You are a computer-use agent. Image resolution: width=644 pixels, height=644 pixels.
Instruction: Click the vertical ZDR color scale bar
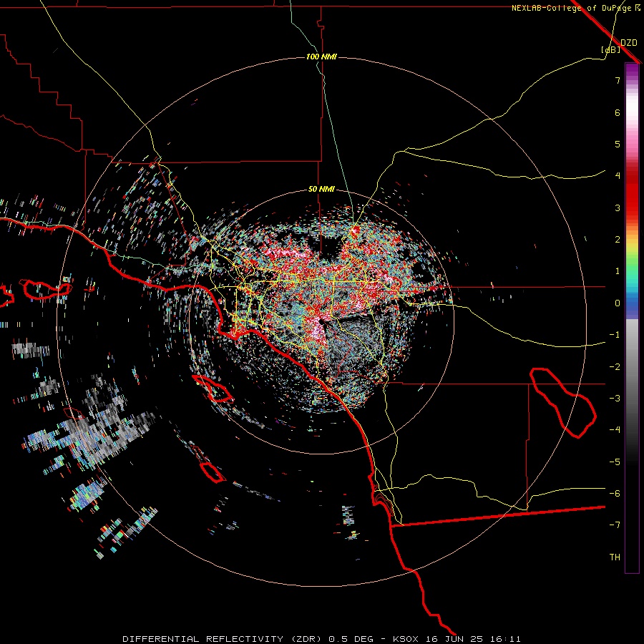point(632,318)
